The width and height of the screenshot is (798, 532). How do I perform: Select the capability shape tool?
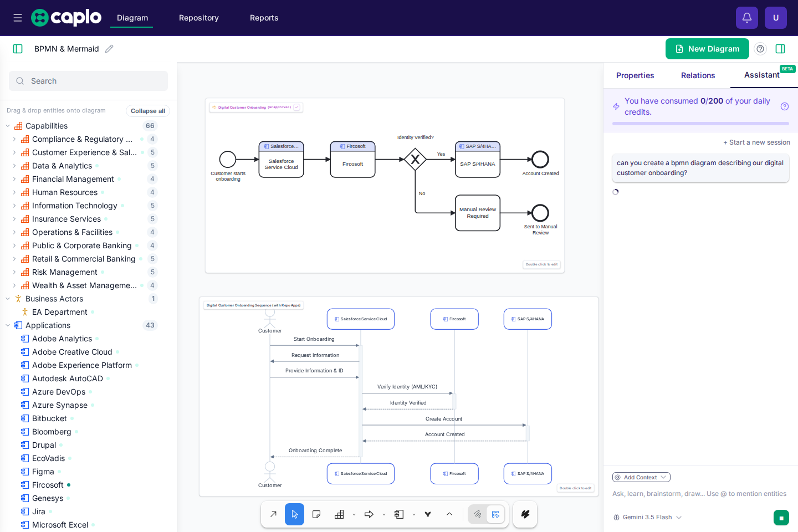[x=339, y=514]
